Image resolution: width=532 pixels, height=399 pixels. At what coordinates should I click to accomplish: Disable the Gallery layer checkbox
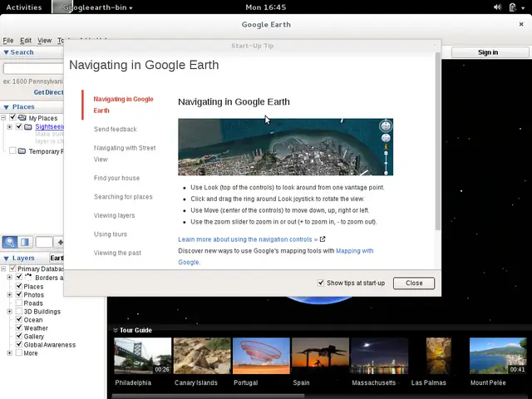click(19, 336)
